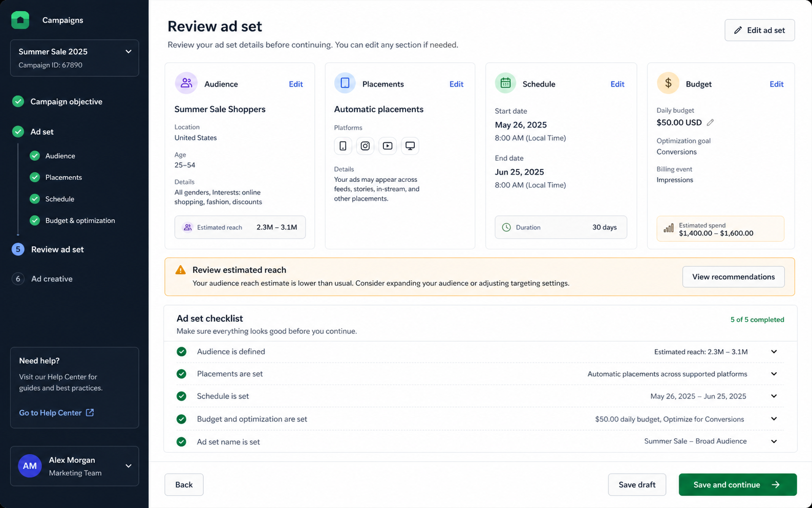812x508 pixels.
Task: Select Review ad set step in sidebar
Action: point(57,249)
